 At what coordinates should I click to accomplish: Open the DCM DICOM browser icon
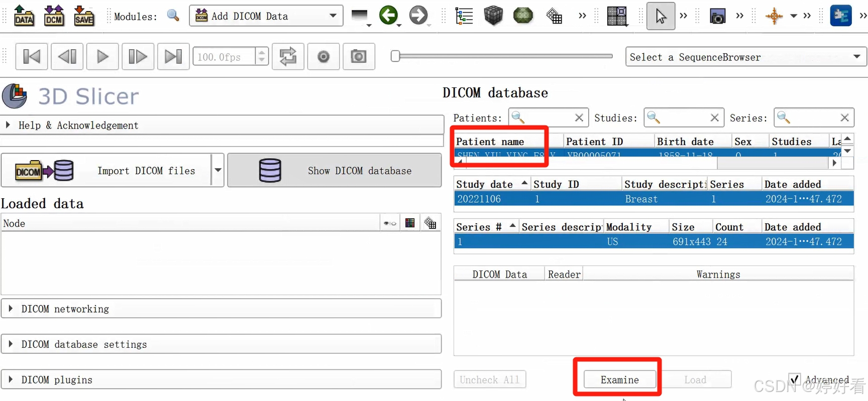(54, 16)
